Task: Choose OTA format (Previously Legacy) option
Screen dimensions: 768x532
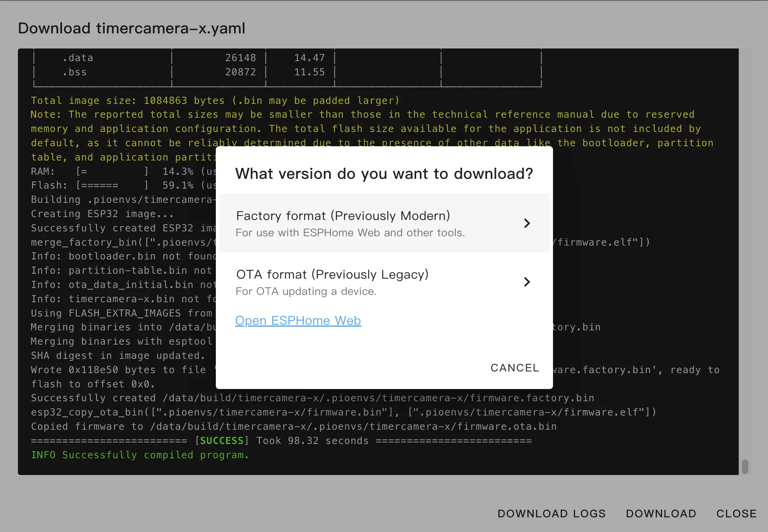Action: pos(332,275)
